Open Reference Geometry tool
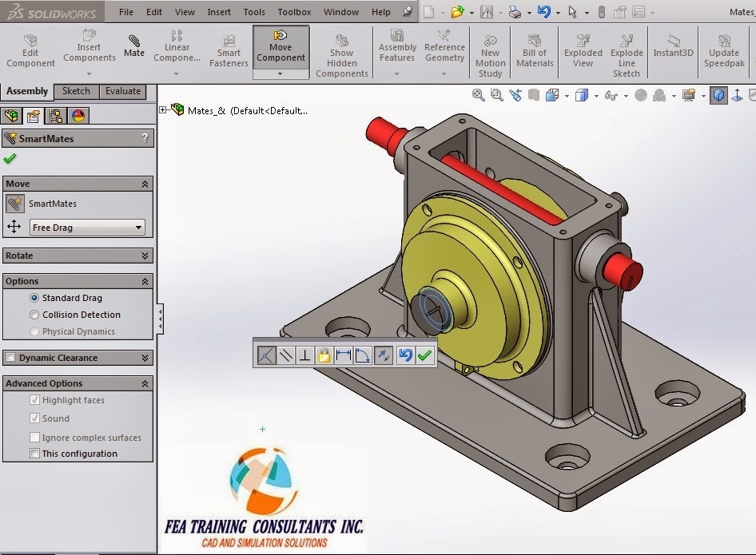Viewport: 756px width, 555px height. (444, 47)
